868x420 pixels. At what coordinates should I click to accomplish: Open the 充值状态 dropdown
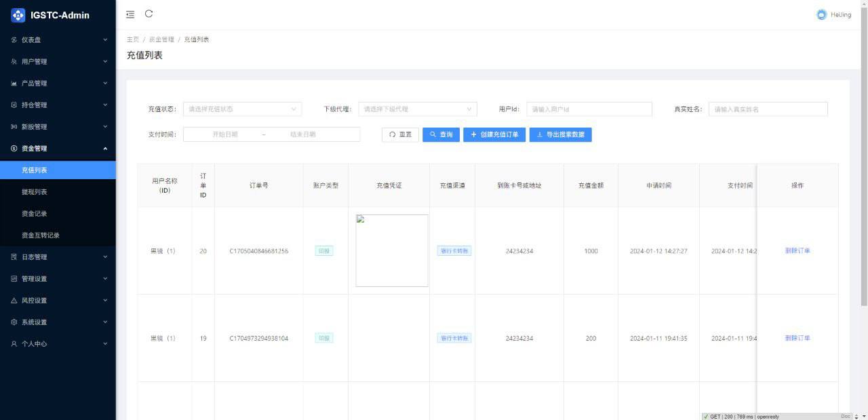pos(243,109)
